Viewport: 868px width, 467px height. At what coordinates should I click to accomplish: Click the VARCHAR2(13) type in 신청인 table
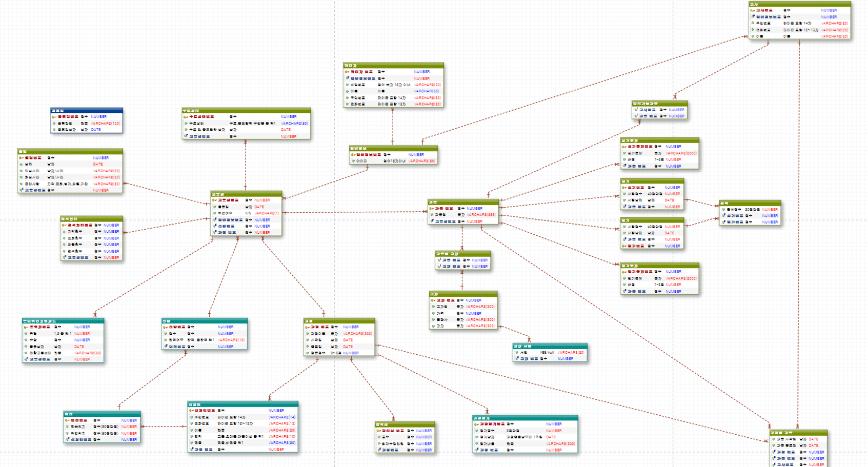click(282, 423)
